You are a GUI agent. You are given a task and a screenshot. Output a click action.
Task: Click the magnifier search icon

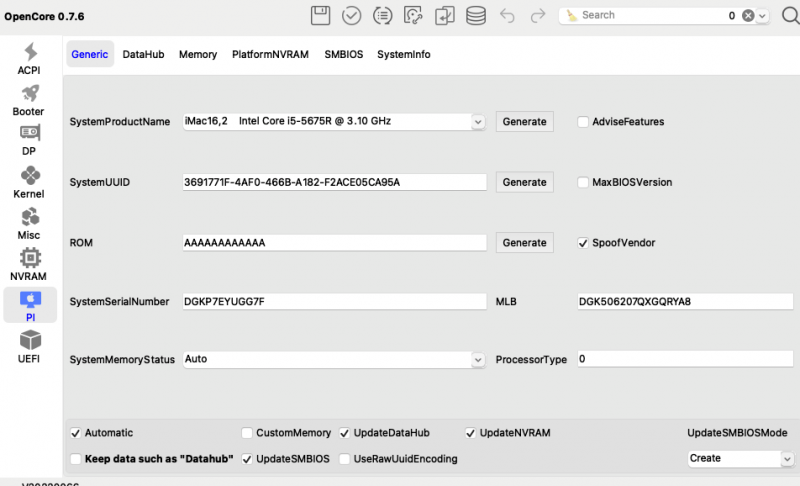click(790, 15)
